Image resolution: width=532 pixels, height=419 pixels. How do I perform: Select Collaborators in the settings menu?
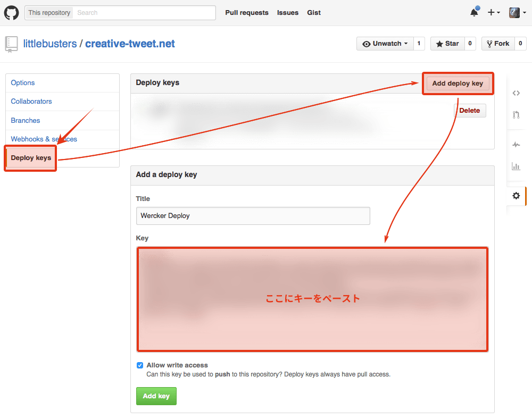(x=31, y=102)
